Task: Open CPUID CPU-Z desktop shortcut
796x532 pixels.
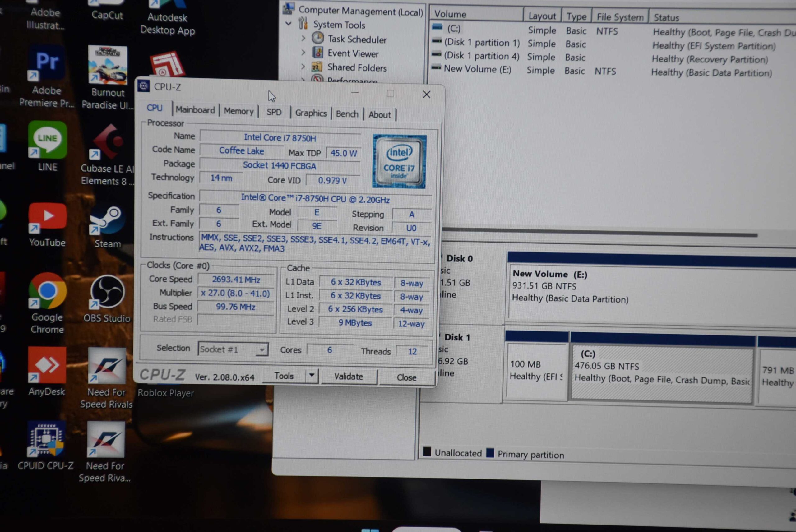Action: click(x=46, y=440)
